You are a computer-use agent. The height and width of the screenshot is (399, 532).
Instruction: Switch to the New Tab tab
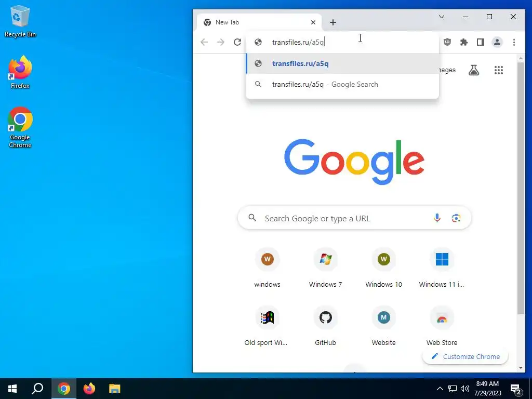click(x=260, y=22)
